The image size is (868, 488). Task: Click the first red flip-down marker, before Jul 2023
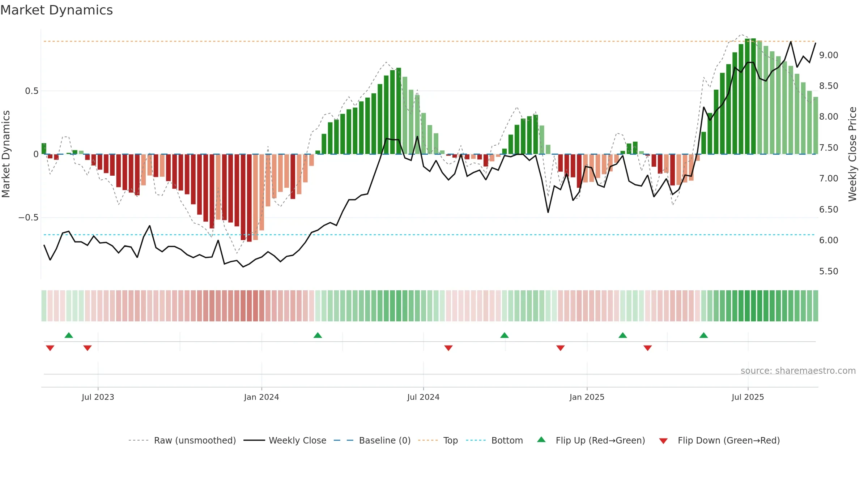click(x=50, y=348)
